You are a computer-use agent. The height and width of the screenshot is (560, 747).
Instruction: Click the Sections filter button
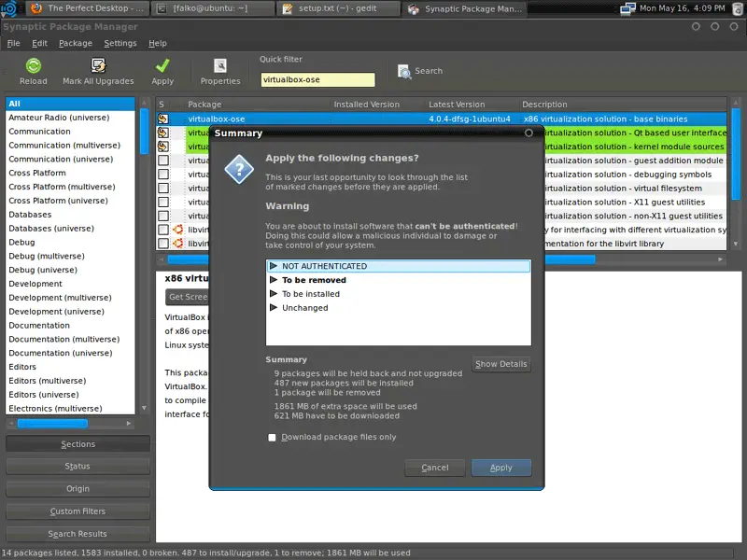point(78,444)
